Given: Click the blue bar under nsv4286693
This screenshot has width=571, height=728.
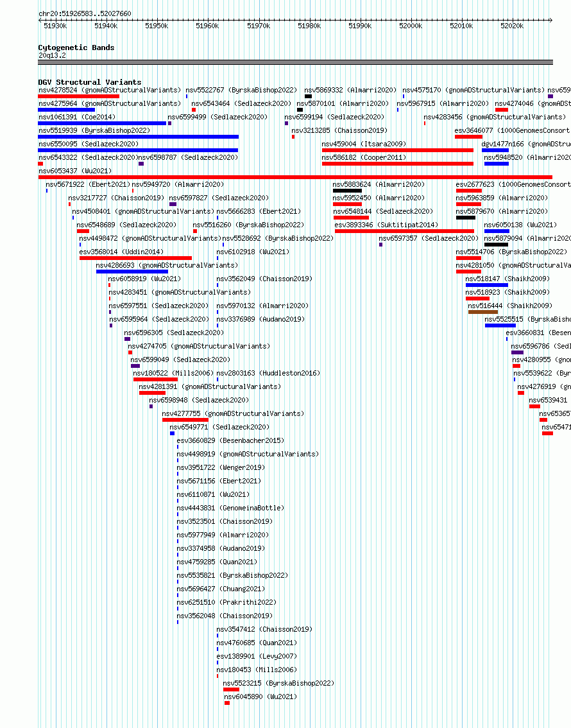Looking at the screenshot, I should (132, 272).
